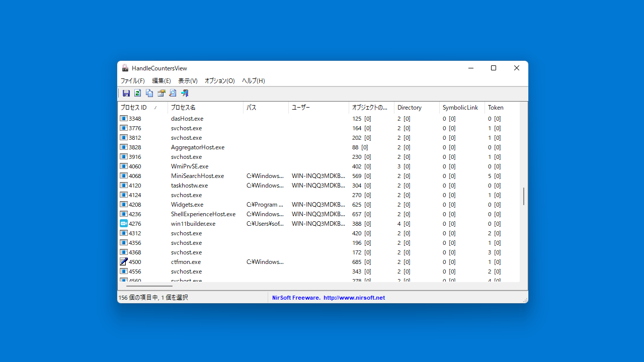Sort by the Directory column header
Image resolution: width=644 pixels, height=362 pixels.
coord(417,108)
